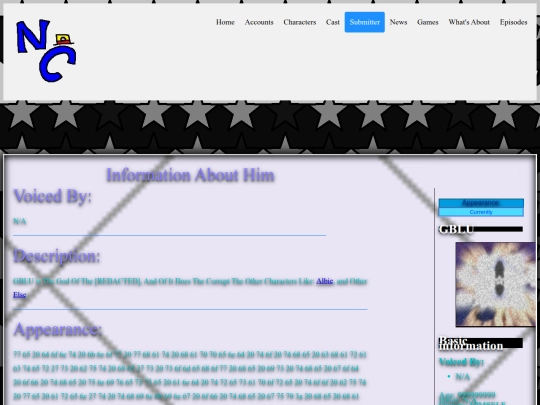This screenshot has height=405, width=540.
Task: Go to Episodes page
Action: point(513,22)
